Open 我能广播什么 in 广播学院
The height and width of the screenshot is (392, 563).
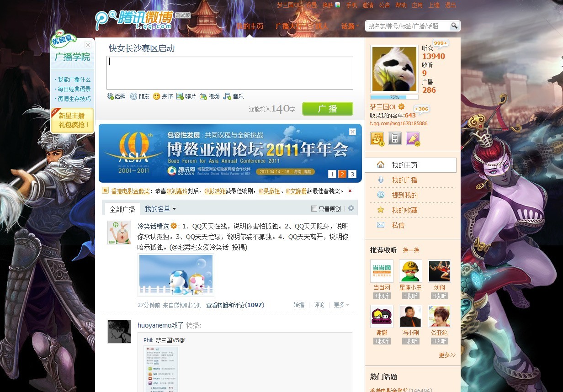tap(74, 79)
